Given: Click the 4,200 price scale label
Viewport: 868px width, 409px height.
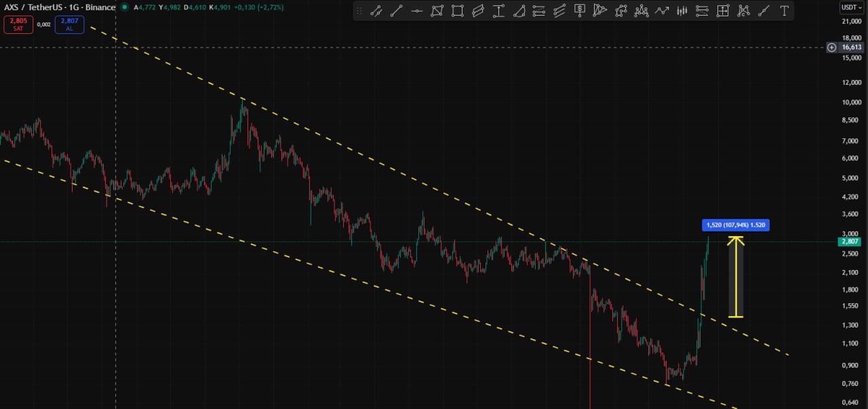Looking at the screenshot, I should tap(851, 197).
